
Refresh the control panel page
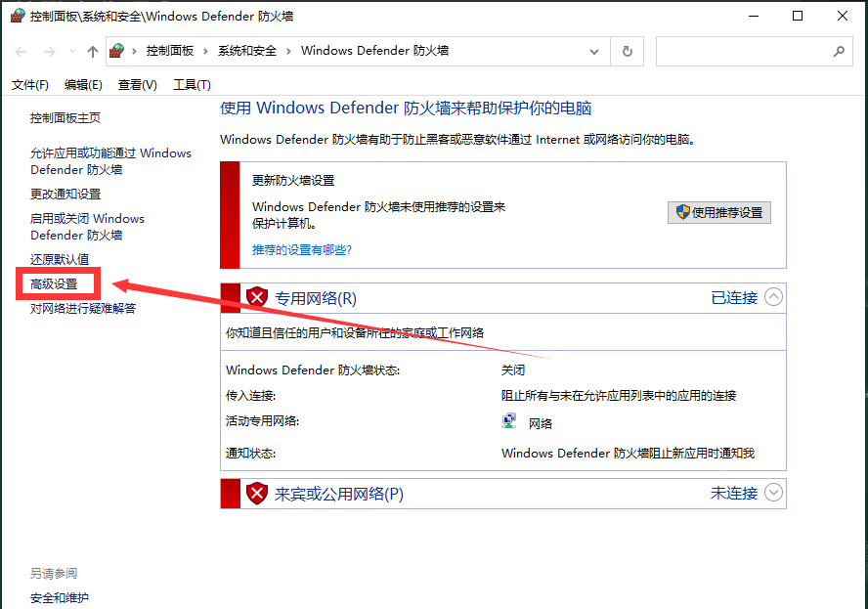628,52
